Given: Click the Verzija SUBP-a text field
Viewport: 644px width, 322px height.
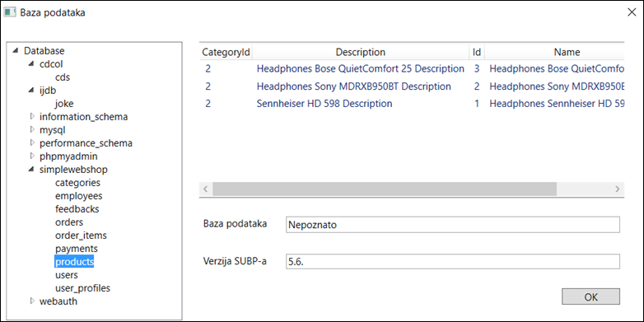Looking at the screenshot, I should click(453, 262).
